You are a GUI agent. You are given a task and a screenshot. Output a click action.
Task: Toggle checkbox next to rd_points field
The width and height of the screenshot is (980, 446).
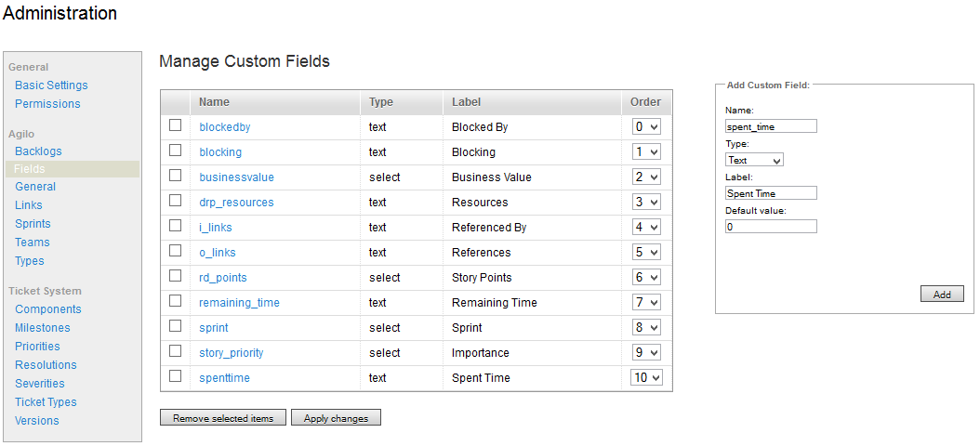175,276
